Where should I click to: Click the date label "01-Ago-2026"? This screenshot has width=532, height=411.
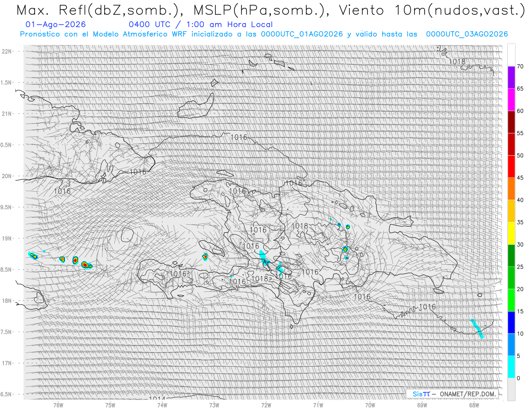click(56, 24)
